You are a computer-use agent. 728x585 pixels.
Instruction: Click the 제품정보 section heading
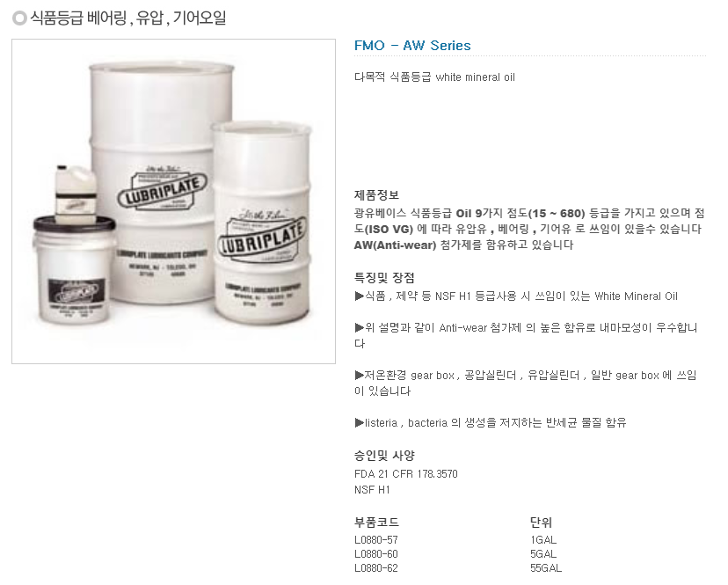coord(376,194)
